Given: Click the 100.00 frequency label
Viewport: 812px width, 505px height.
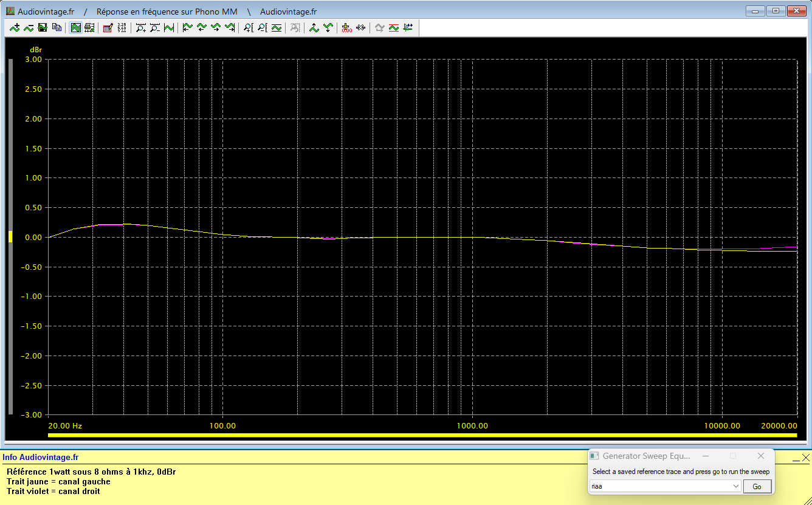Looking at the screenshot, I should (222, 425).
